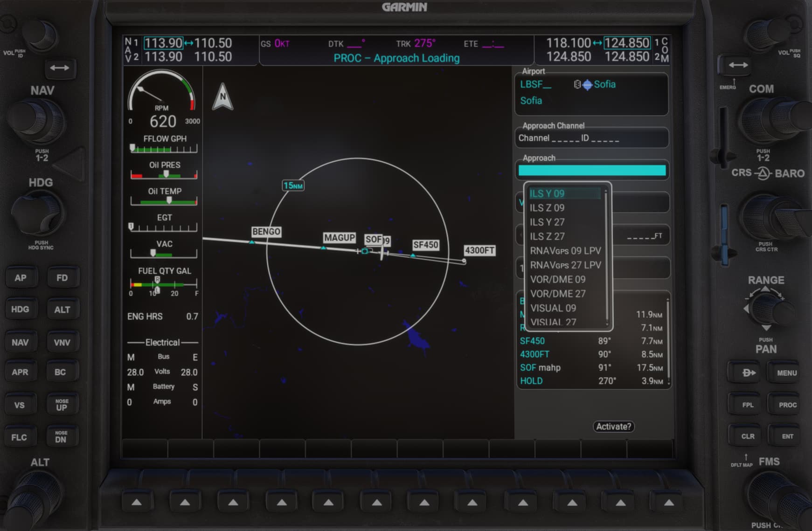The image size is (812, 531).
Task: Click the Direct-To button
Action: point(748,372)
